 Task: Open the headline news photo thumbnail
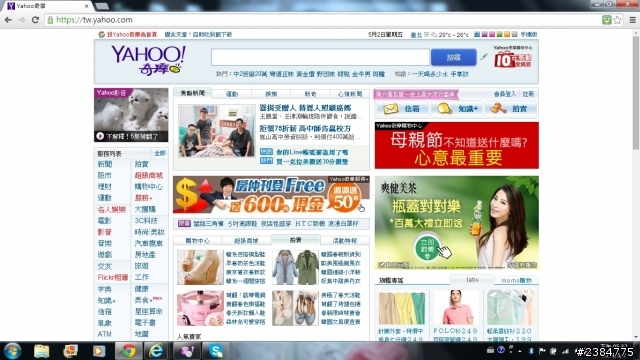[x=216, y=131]
